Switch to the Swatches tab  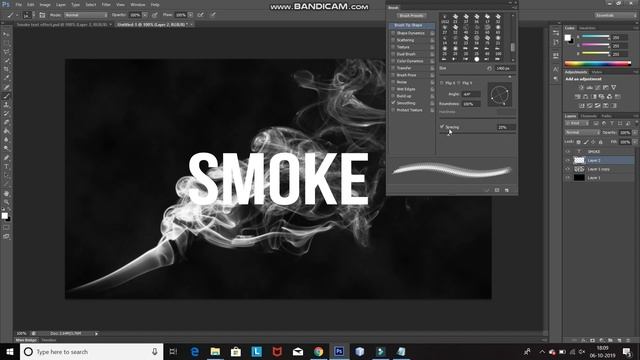587,28
